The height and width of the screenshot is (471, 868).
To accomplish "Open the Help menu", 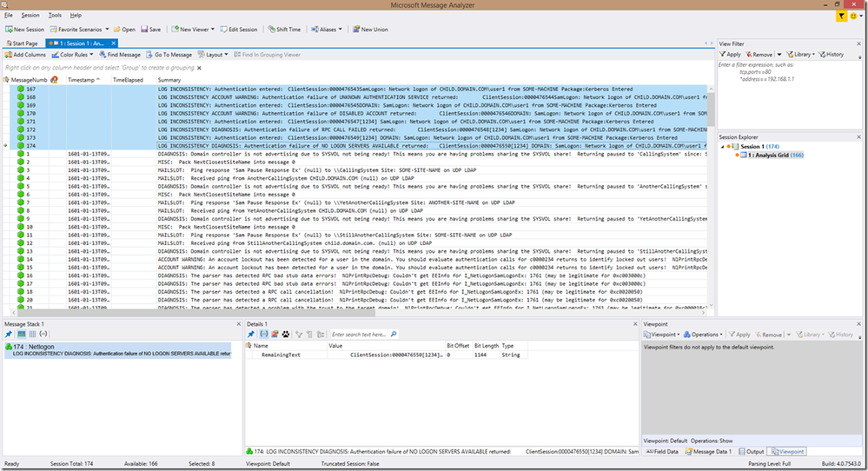I will [x=76, y=16].
